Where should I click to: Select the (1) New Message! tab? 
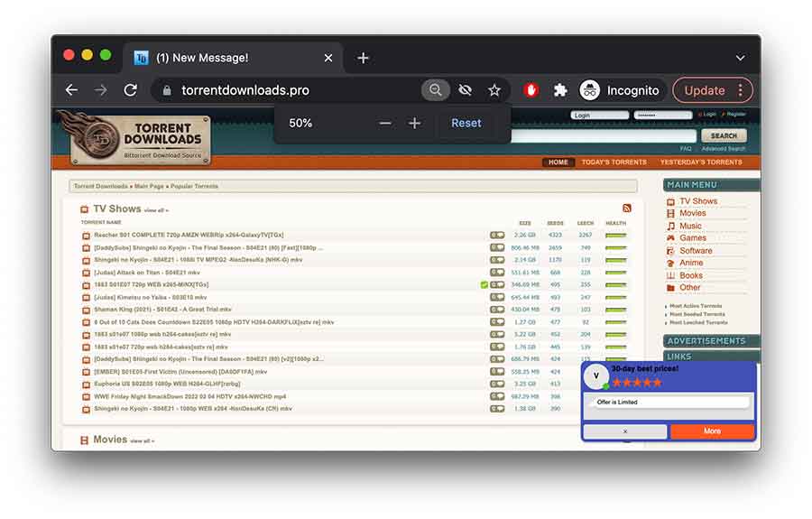click(x=233, y=58)
